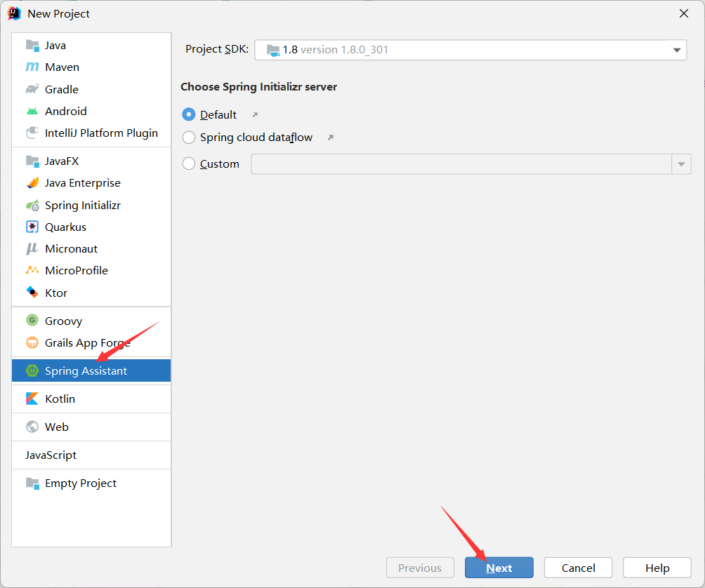
Task: Click the IntelliJ logo in title bar
Action: click(x=14, y=13)
